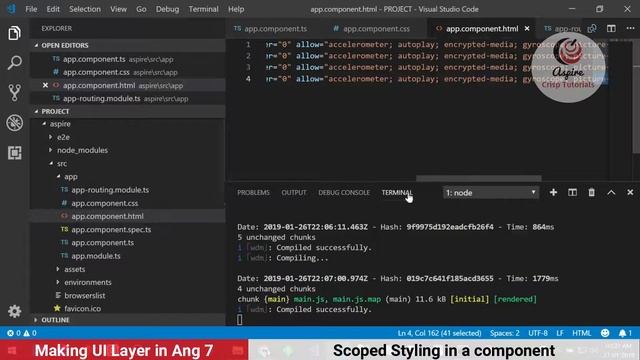Open the Source Control view

coord(14,93)
